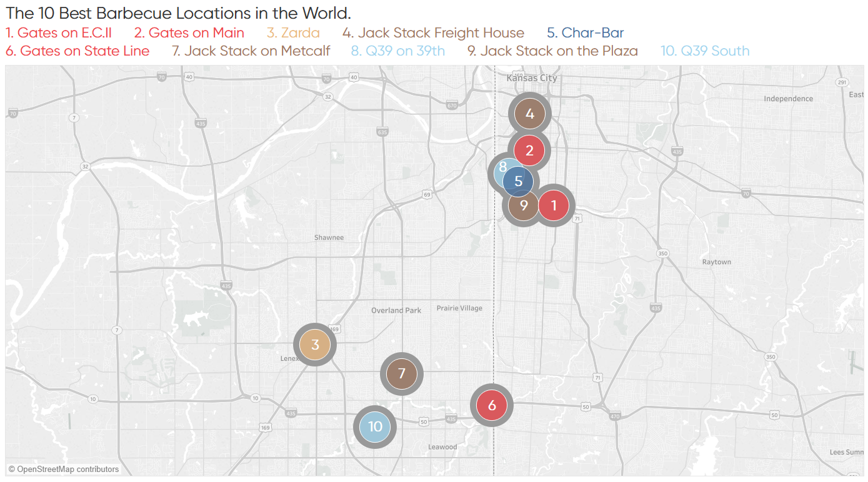868x482 pixels.
Task: Click the 'Kansas City' map label
Action: [532, 79]
